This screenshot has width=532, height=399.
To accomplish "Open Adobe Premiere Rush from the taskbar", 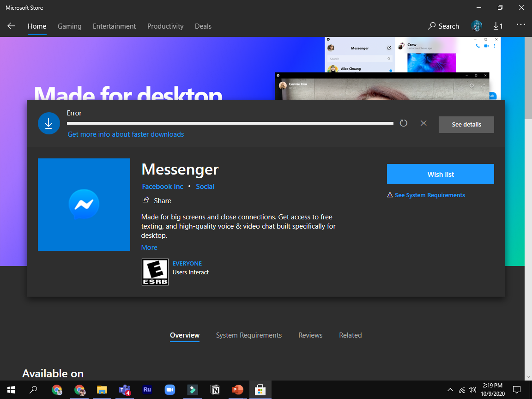I will pos(147,390).
